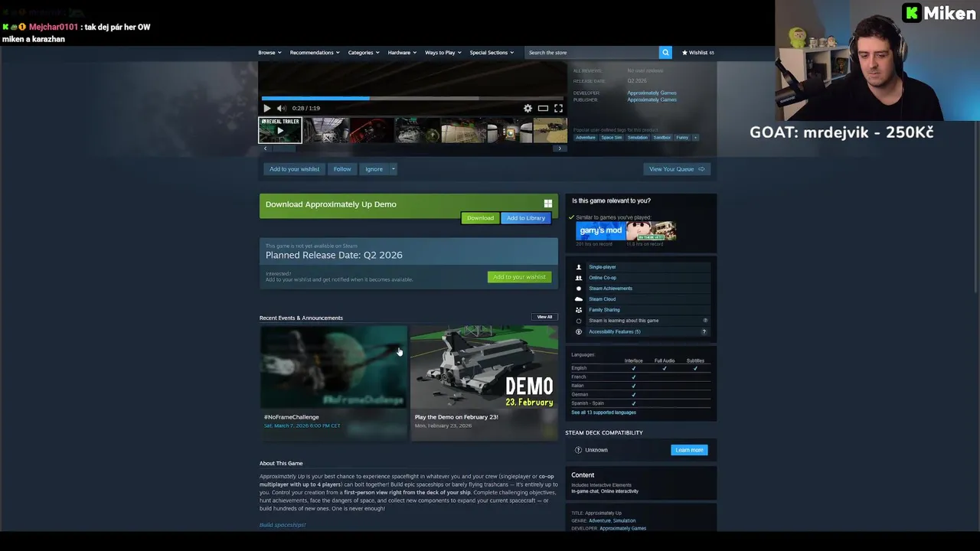Click the store search field
This screenshot has width=980, height=551.
point(592,53)
